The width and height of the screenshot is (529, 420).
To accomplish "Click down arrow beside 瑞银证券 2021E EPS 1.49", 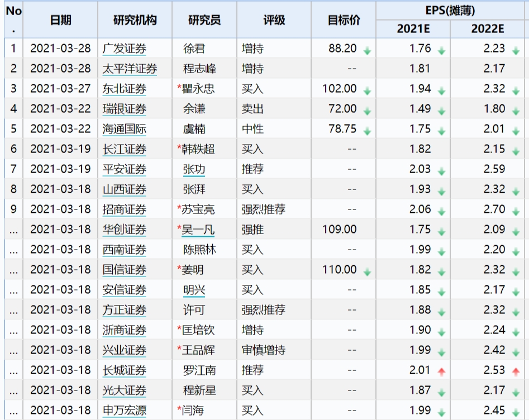I will coord(442,111).
